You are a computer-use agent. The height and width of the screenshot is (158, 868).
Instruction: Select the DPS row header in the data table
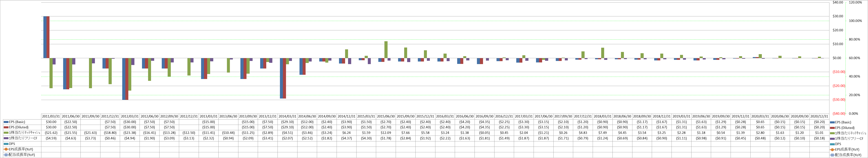pyautogui.click(x=22, y=144)
